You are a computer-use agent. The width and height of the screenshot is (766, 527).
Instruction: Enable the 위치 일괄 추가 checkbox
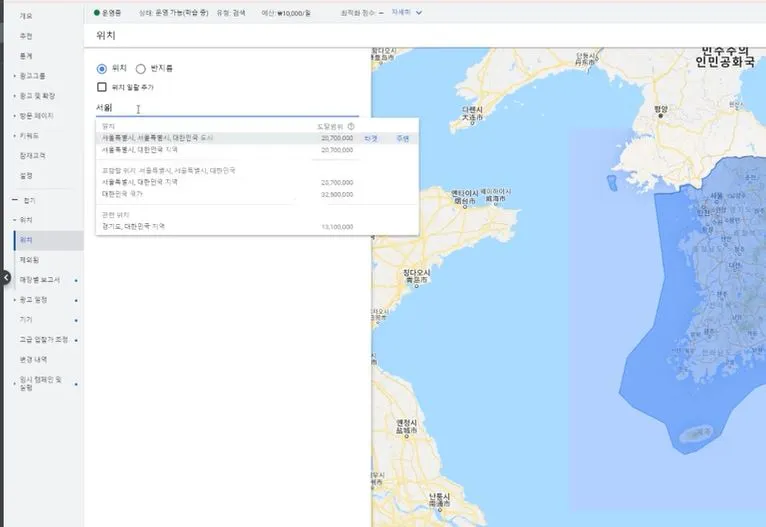[102, 87]
